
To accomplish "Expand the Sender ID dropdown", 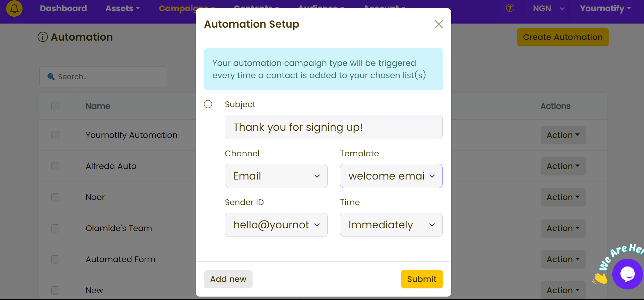I will click(276, 225).
